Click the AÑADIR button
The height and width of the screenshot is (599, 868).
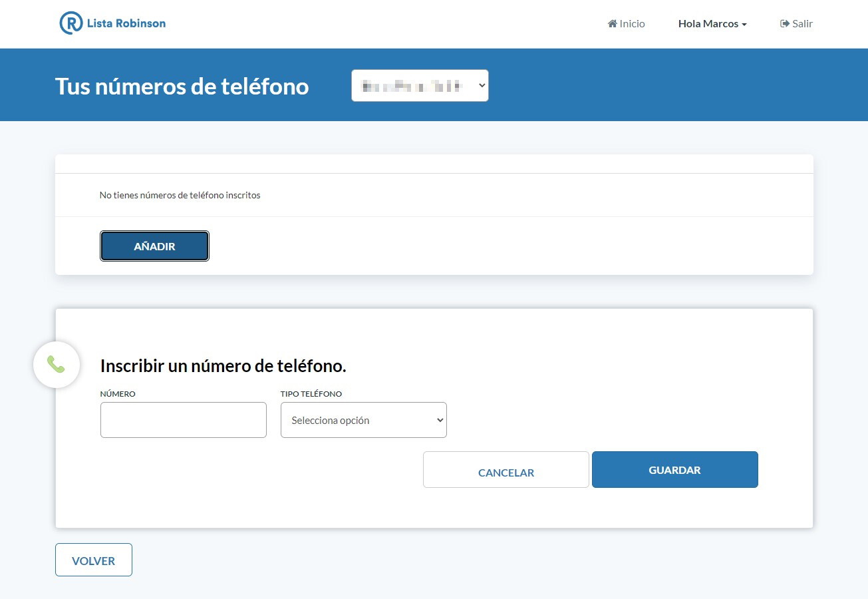(154, 246)
